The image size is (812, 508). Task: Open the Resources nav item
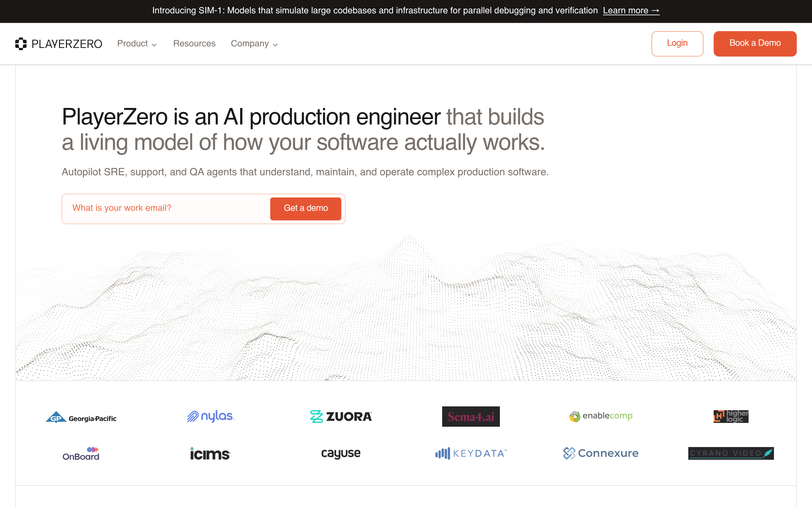point(194,44)
